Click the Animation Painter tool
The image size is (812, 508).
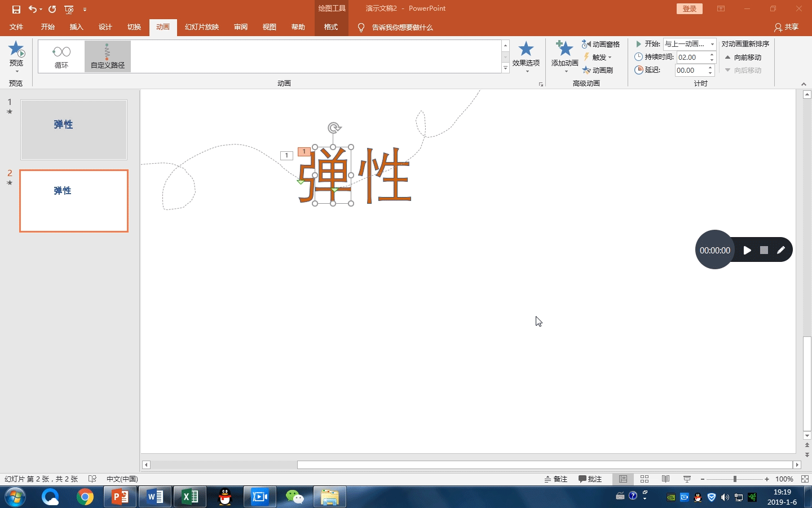(598, 70)
